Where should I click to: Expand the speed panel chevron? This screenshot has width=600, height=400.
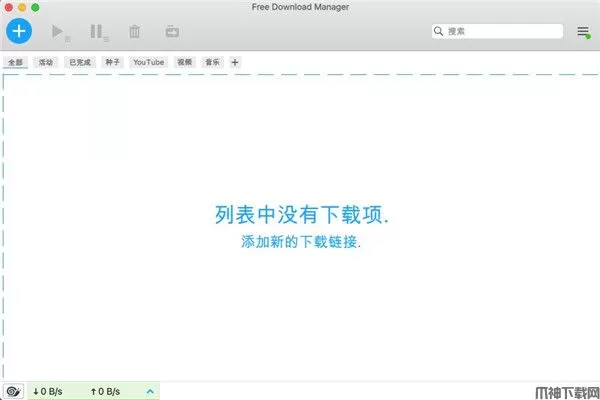(x=150, y=392)
